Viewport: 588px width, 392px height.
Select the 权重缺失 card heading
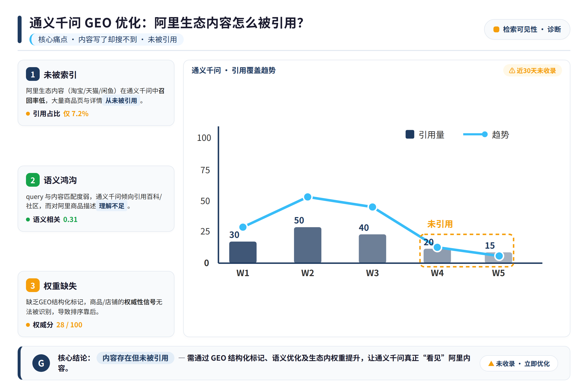pos(60,286)
